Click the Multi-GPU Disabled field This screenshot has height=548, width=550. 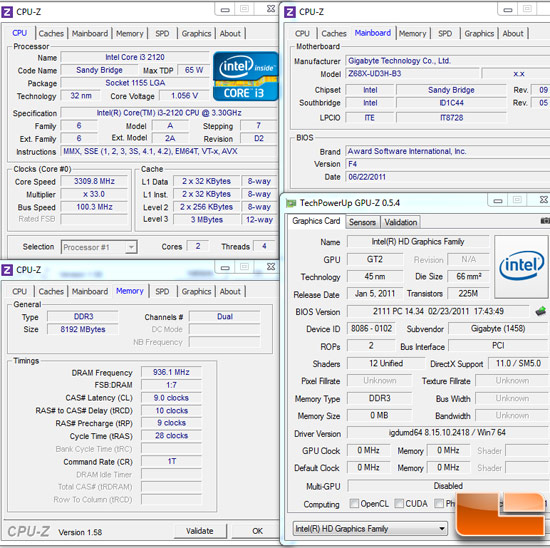(447, 486)
